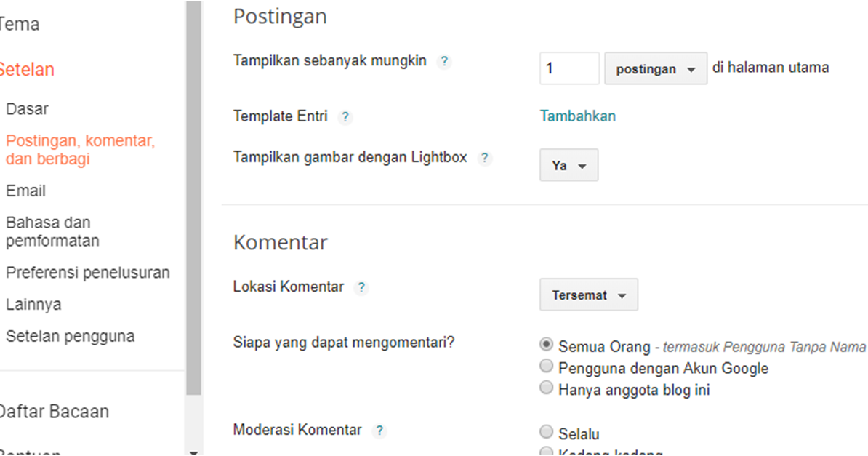The height and width of the screenshot is (456, 868).
Task: Click help icon beside Tampilkan sebanyak mungkin
Action: [444, 62]
